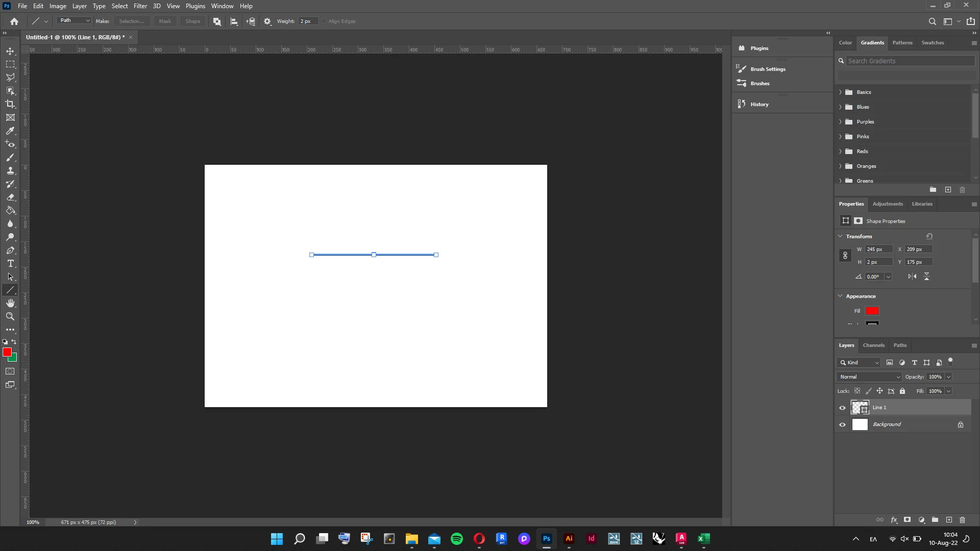Select the Eyedropper tool
The width and height of the screenshot is (980, 551).
[10, 131]
